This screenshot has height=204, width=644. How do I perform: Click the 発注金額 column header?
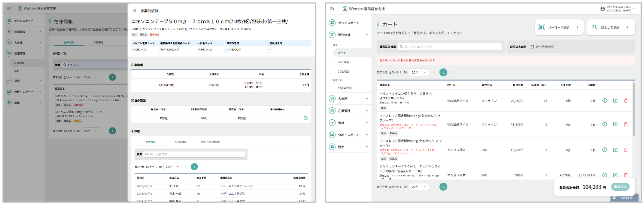518,85
